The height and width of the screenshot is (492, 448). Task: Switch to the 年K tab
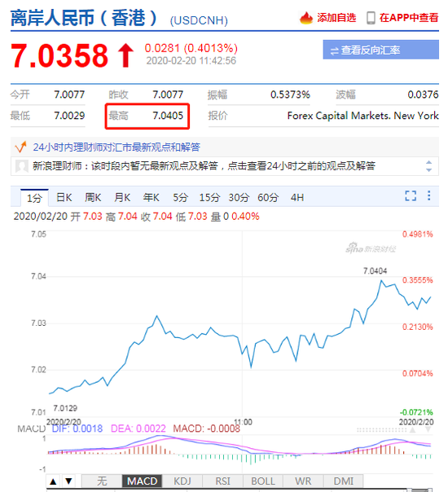pos(151,197)
